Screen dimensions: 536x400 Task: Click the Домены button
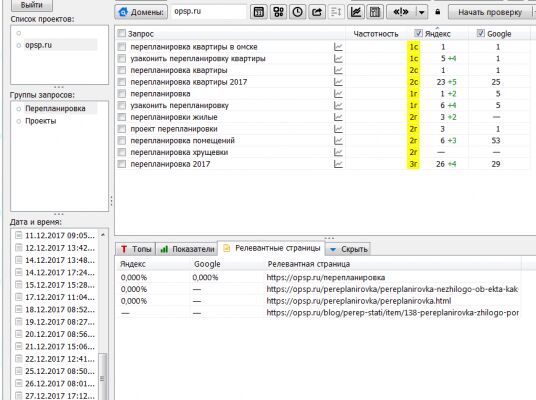(141, 12)
